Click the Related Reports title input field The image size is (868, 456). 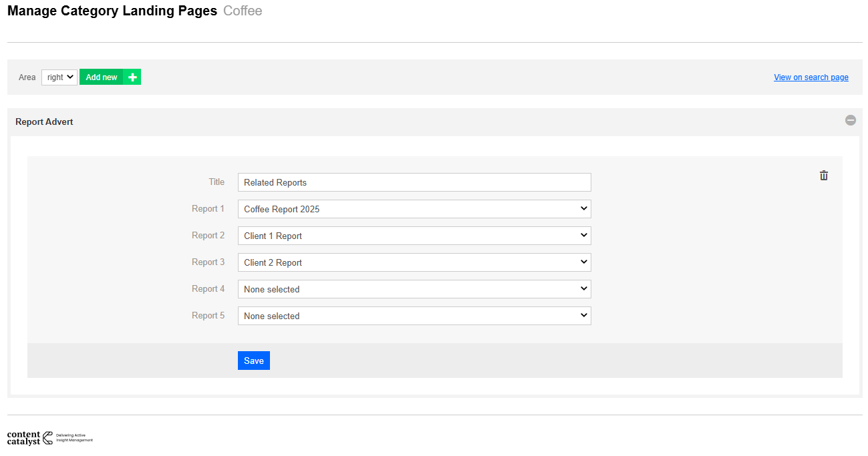[414, 182]
